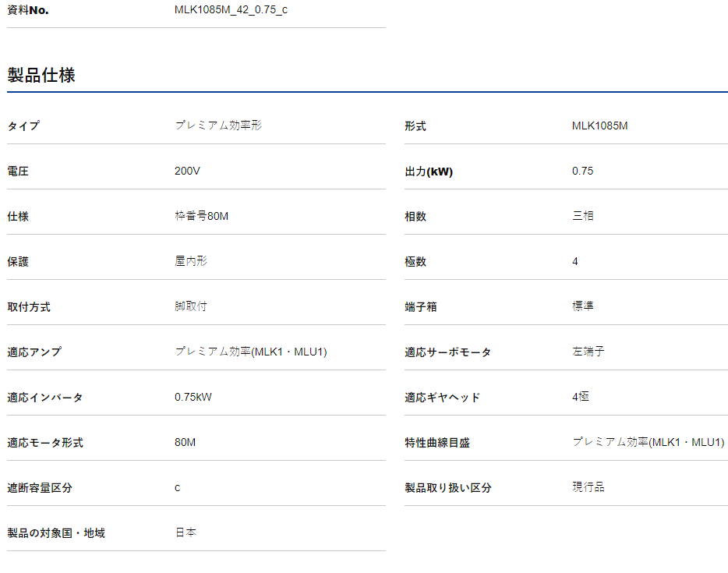
Task: Select the 200V voltage value
Action: [187, 171]
